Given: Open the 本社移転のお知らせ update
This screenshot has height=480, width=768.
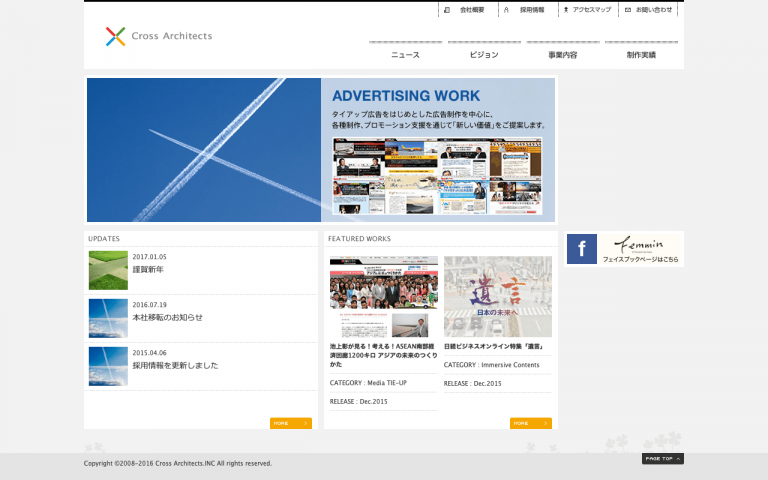Looking at the screenshot, I should (168, 317).
